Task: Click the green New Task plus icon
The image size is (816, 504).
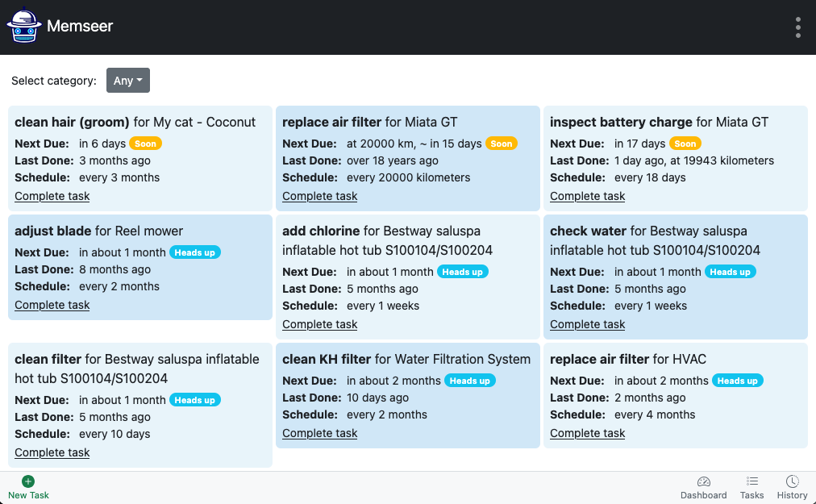Action: point(28,481)
